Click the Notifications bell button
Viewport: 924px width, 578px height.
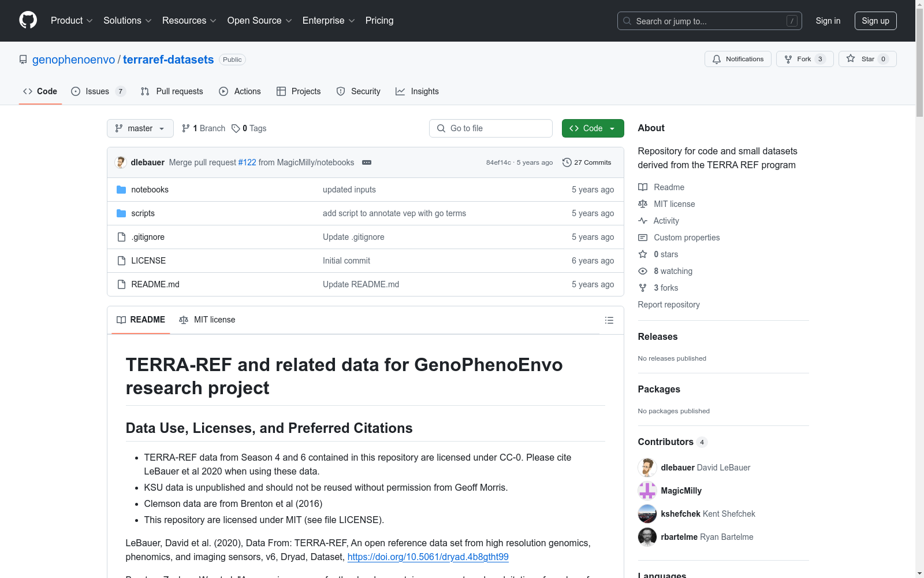click(737, 59)
